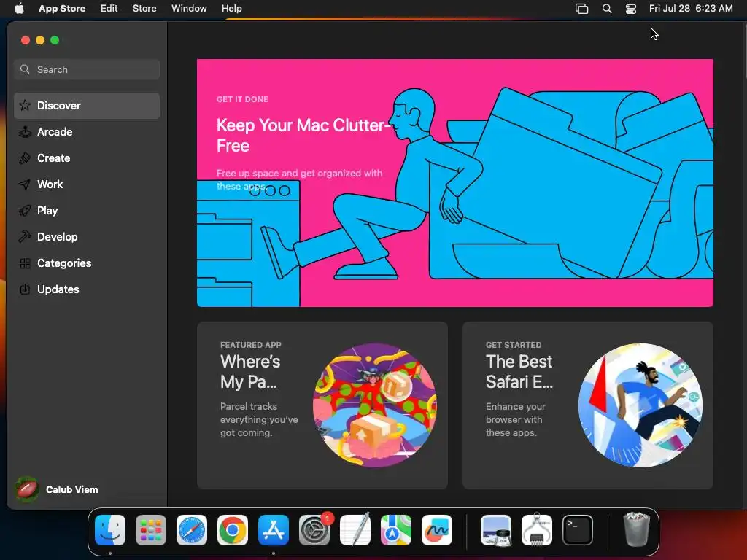Viewport: 747px width, 560px height.
Task: Click the Discover star icon in sidebar
Action: 25,105
